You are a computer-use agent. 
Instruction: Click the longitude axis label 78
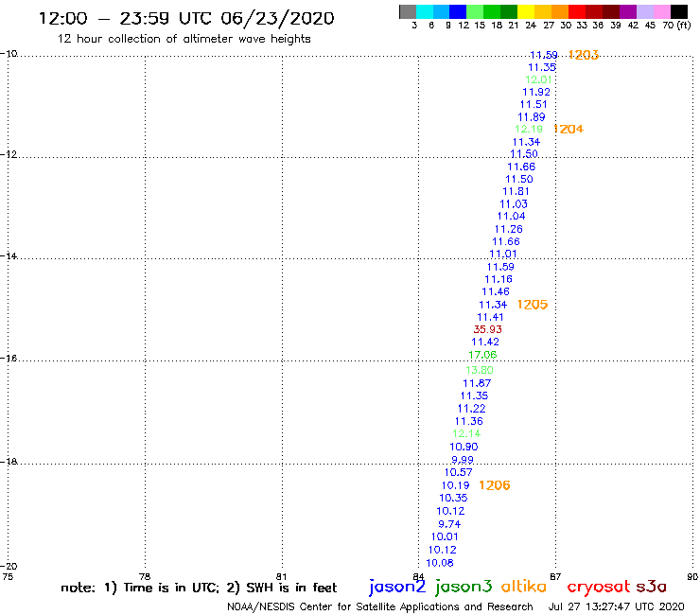(x=144, y=576)
